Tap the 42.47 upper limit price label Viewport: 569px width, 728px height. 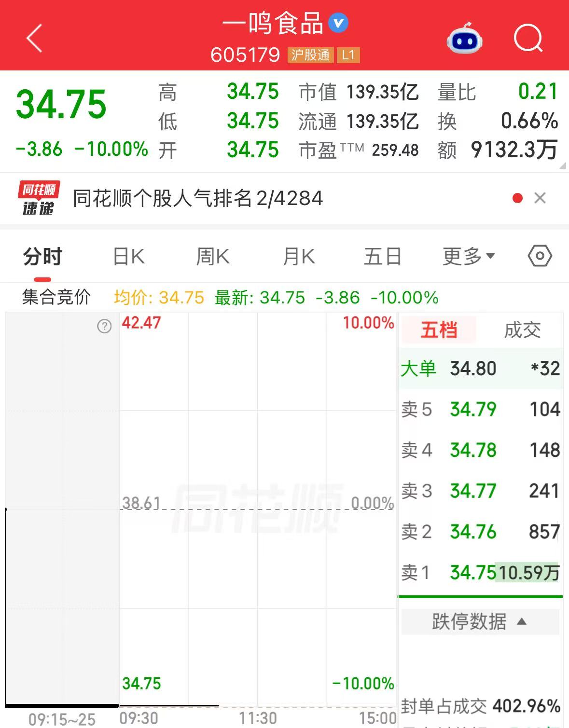click(x=141, y=322)
